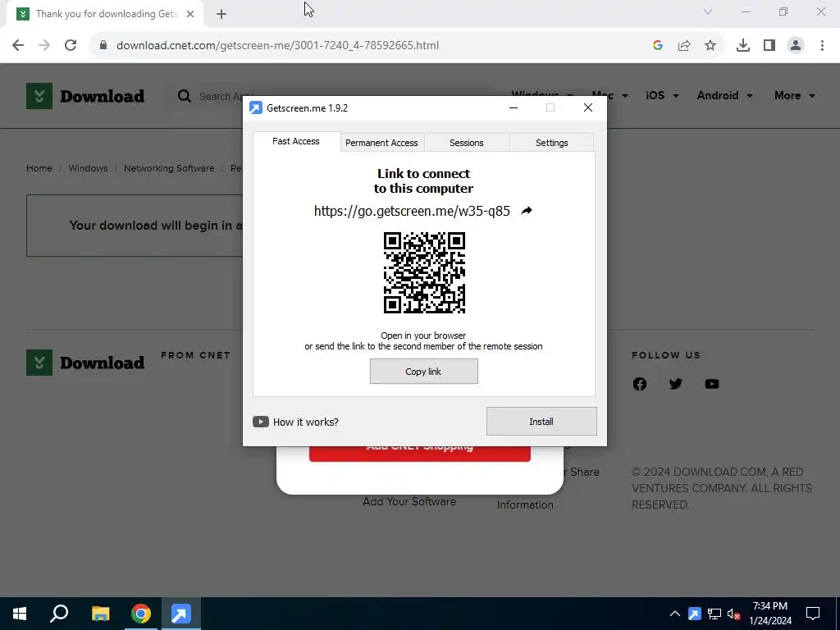
Task: Open Chrome downloads icon
Action: pyautogui.click(x=743, y=46)
